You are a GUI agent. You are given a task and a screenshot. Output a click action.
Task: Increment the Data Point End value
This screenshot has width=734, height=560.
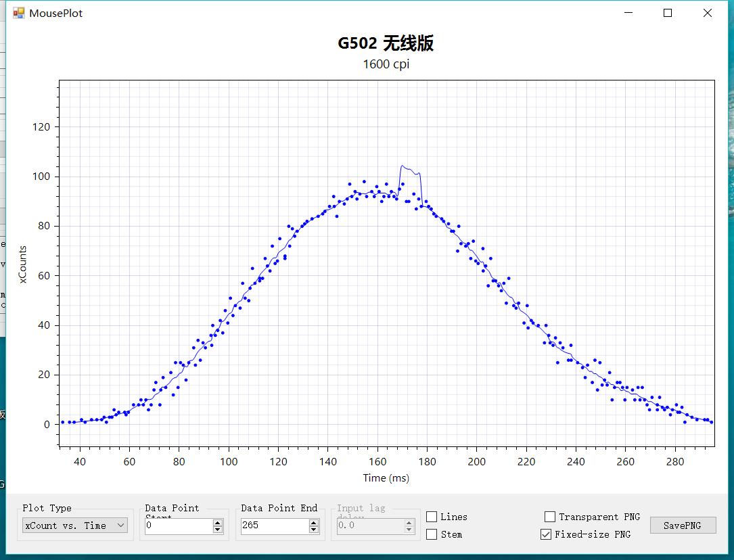tap(314, 521)
